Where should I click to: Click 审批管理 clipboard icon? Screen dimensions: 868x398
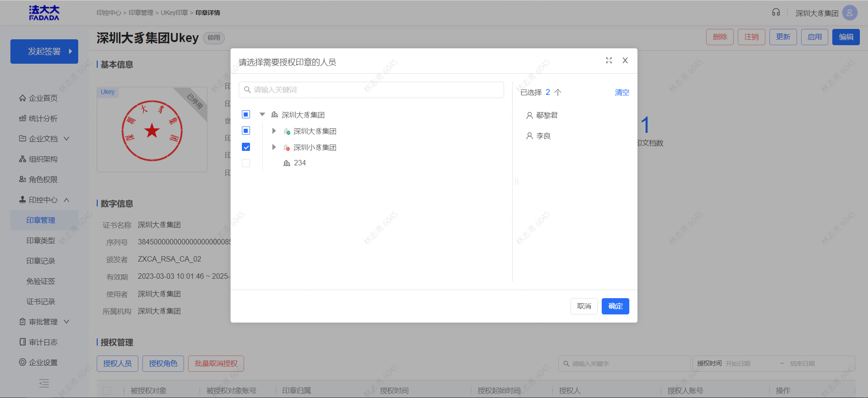(23, 321)
